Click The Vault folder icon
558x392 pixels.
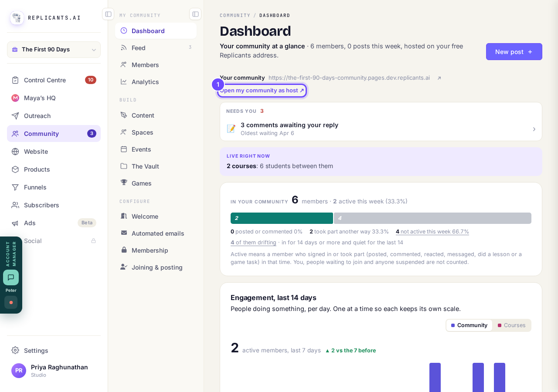pos(124,166)
